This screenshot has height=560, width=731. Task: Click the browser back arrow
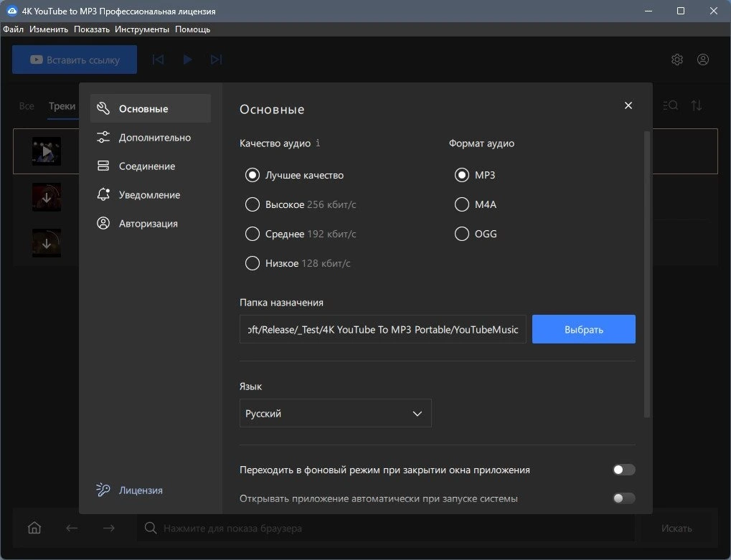(71, 528)
